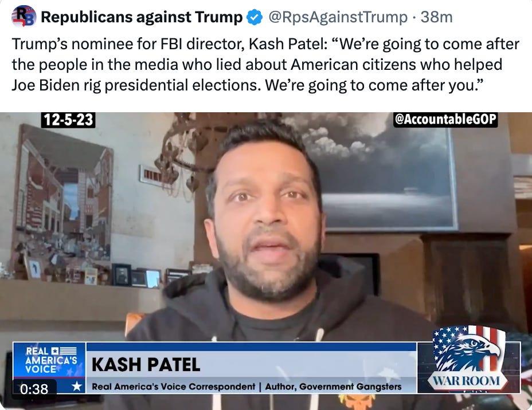The height and width of the screenshot is (410, 532).
Task: Click the 12-5-23 date overlay
Action: point(68,120)
